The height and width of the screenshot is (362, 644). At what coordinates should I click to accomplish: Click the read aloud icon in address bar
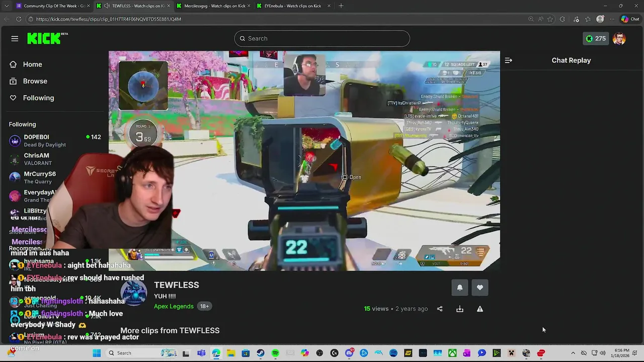[x=541, y=19]
